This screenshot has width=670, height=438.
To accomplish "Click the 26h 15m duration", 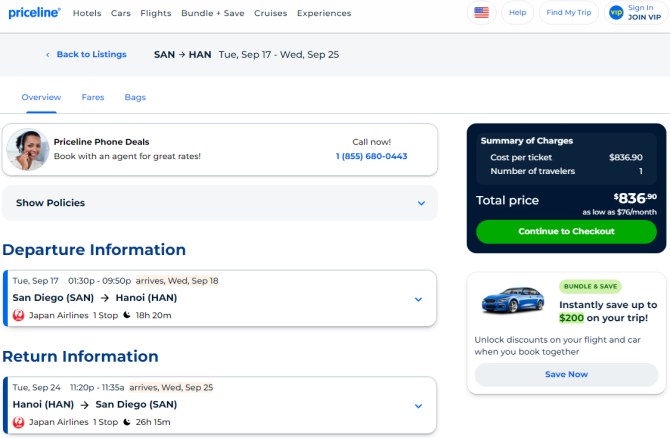I will (x=153, y=422).
